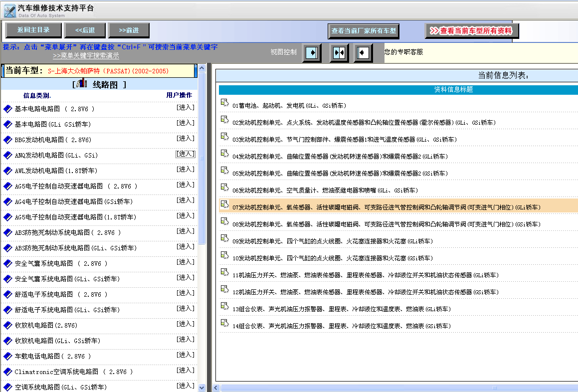Image resolution: width=578 pixels, height=392 pixels.
Task: Open 01蓄电池、起动机、发电机 document title
Action: click(x=289, y=106)
